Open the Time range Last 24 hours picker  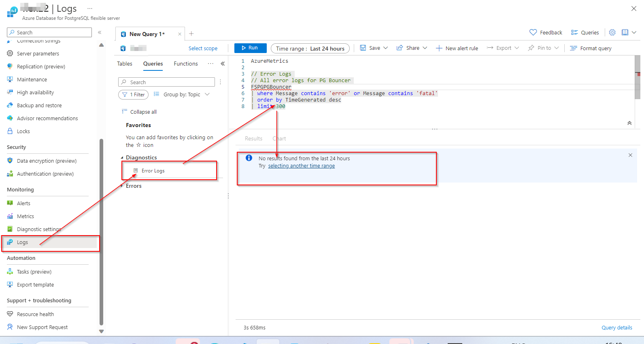(310, 48)
